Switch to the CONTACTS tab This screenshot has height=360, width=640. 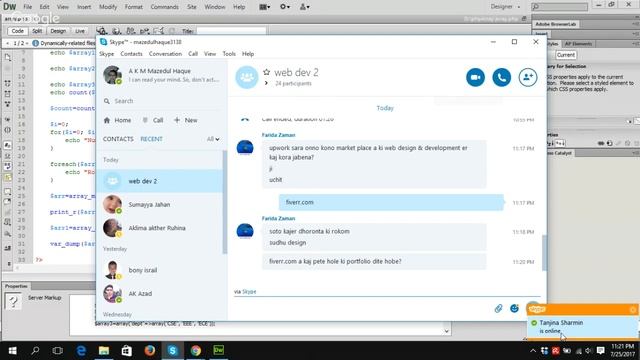118,139
